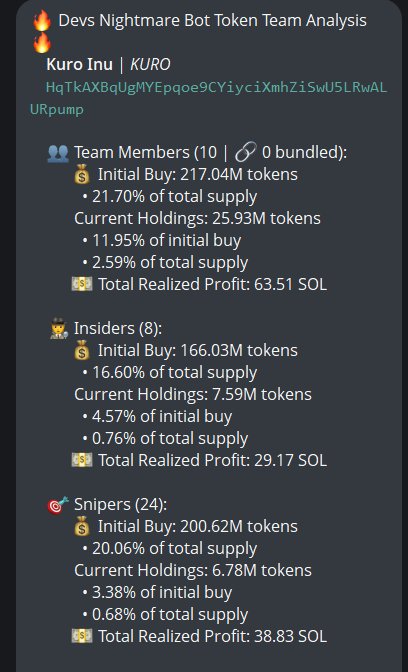Select the Snipers Current Holdings 6.78M line
The width and height of the screenshot is (408, 672).
coord(193,570)
